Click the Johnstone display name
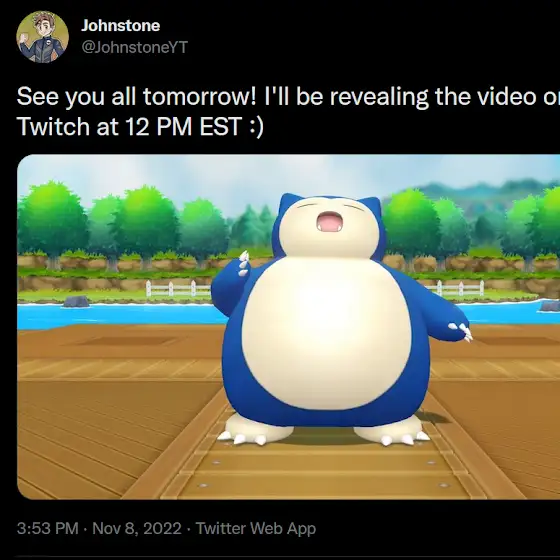560x560 pixels. pyautogui.click(x=120, y=26)
